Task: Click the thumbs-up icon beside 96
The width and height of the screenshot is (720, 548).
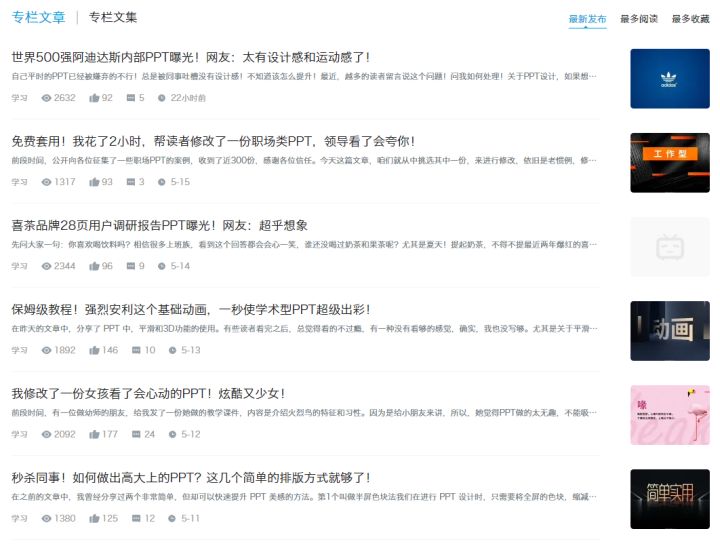Action: pos(94,266)
